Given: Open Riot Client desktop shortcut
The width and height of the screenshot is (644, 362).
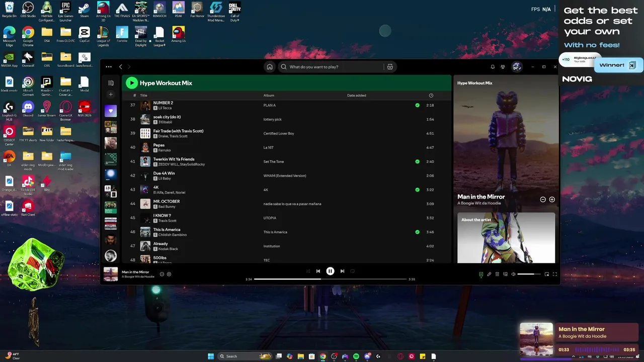Looking at the screenshot, I should tap(28, 208).
